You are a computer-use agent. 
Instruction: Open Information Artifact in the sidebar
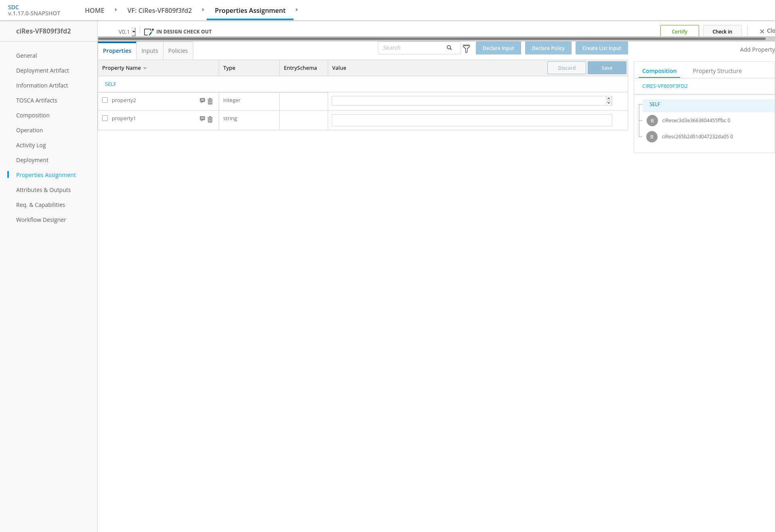point(42,86)
